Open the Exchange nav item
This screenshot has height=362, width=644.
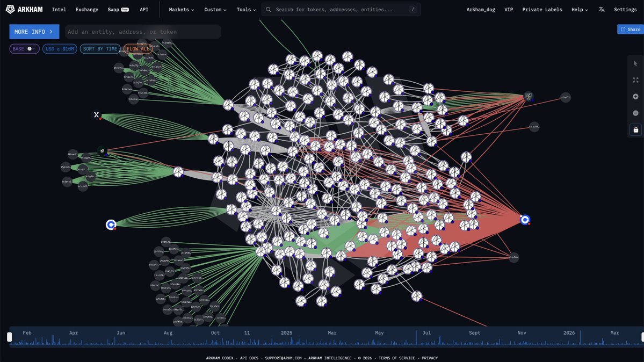pyautogui.click(x=87, y=10)
